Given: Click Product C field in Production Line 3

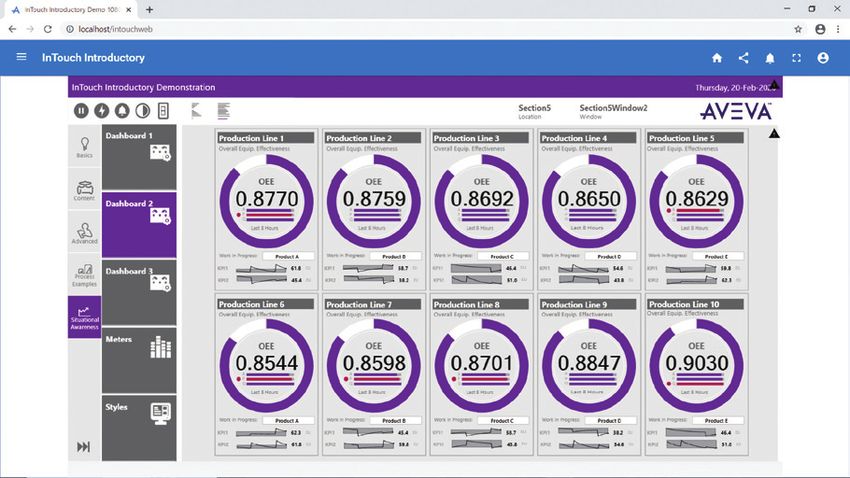Looking at the screenshot, I should 503,256.
